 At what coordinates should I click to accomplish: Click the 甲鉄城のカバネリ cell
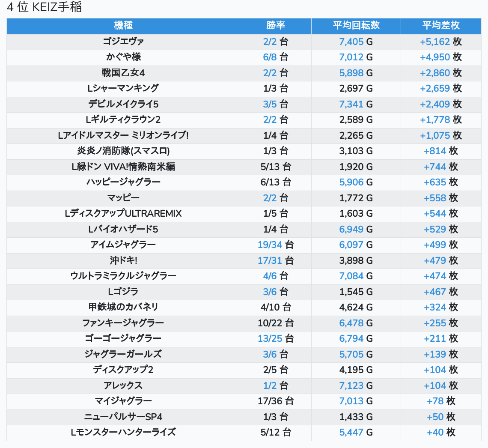tap(123, 307)
